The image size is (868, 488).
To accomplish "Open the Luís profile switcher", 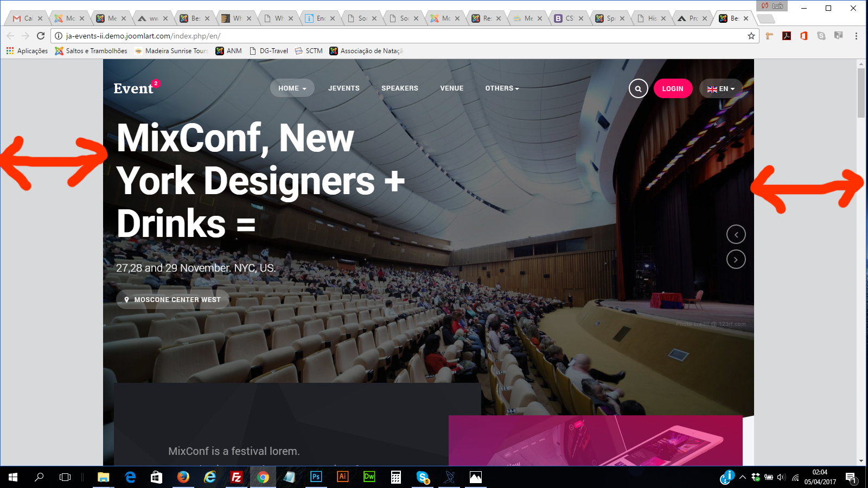I will (772, 5).
